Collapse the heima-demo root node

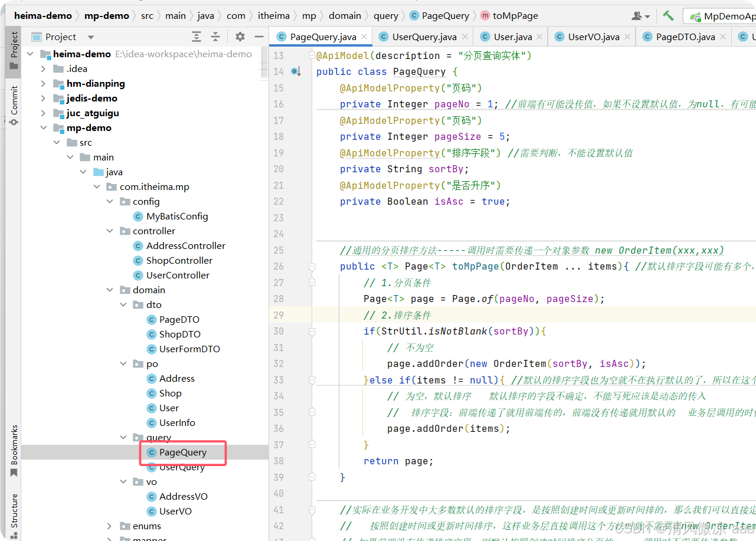pos(30,54)
